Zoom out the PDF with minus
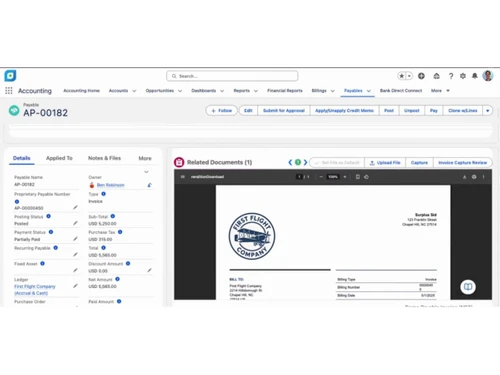 tap(321, 177)
